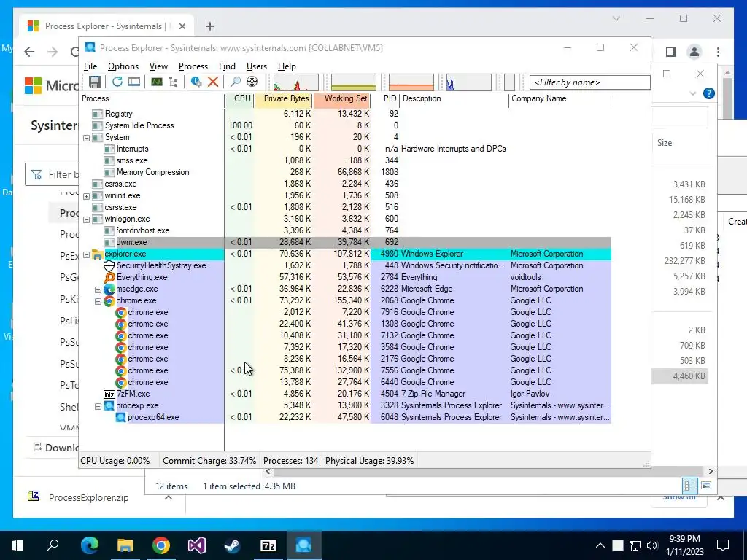Click the Processes: 134 status entry

click(290, 461)
